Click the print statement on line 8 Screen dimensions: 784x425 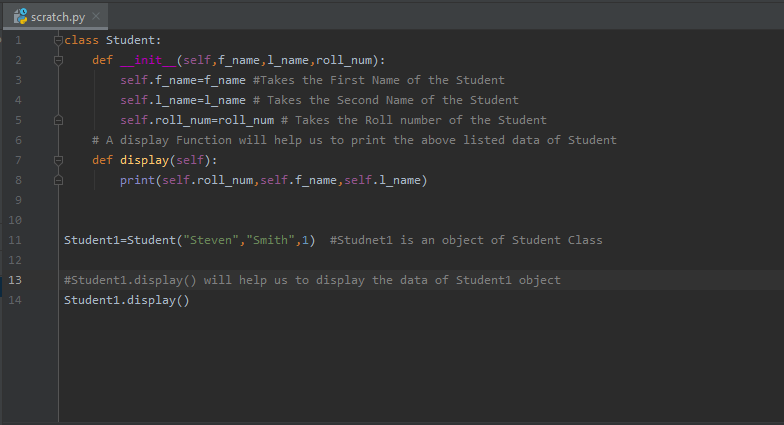tap(274, 180)
